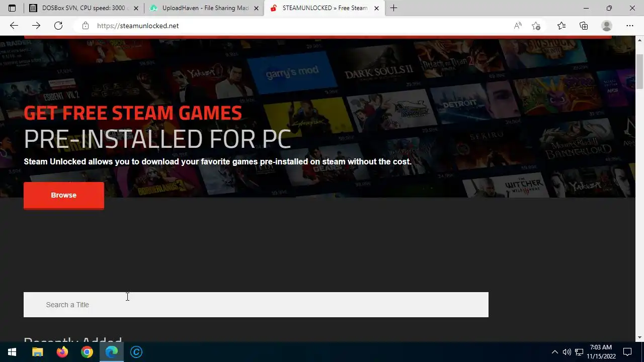Switch to the DOSBox SVN tab
The height and width of the screenshot is (362, 644).
pos(84,8)
